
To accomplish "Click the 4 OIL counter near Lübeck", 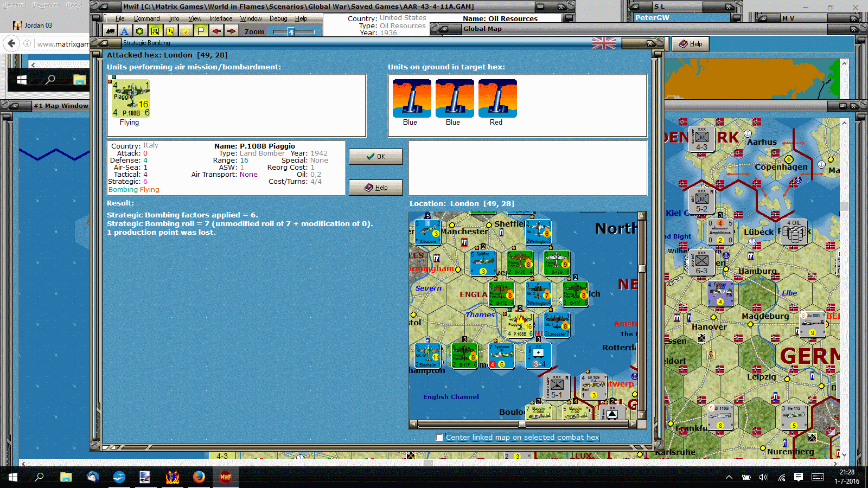I will click(794, 232).
